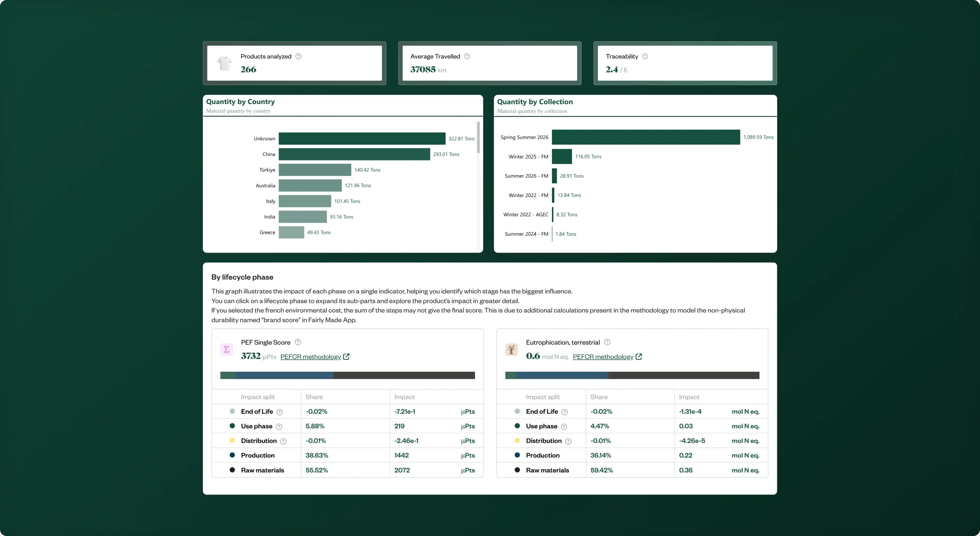The height and width of the screenshot is (536, 980).
Task: Click the Quantity by Country heading
Action: tap(240, 101)
